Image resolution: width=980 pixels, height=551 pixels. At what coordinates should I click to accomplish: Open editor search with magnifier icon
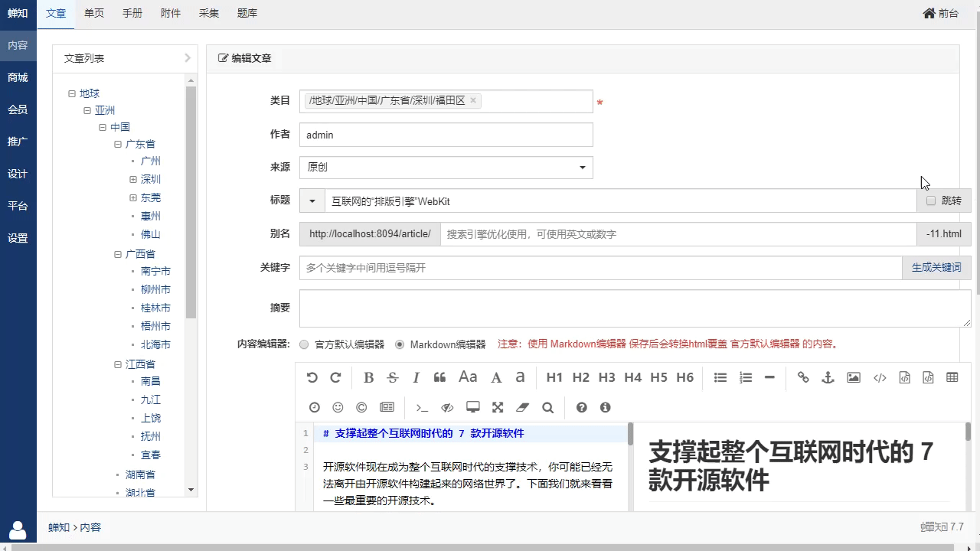pos(547,407)
